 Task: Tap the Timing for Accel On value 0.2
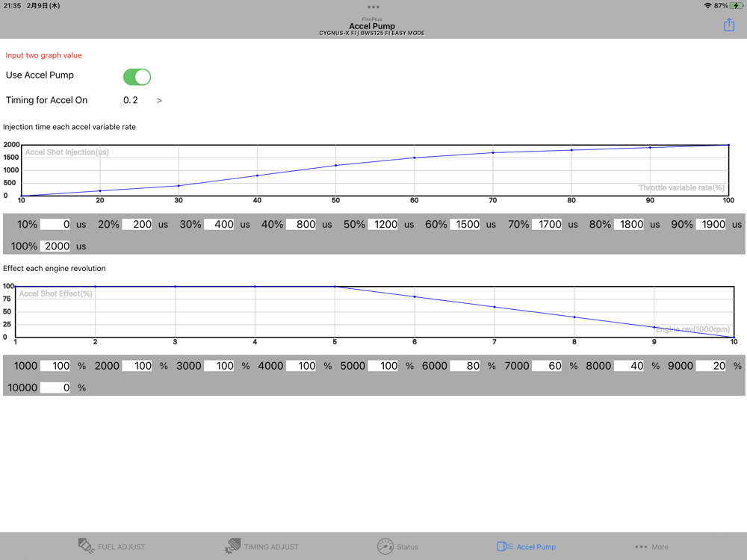(131, 100)
